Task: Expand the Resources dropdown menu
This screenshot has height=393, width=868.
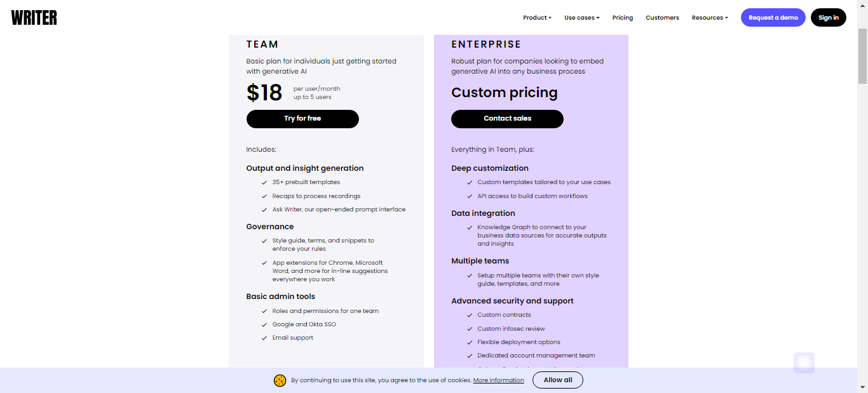Action: tap(710, 18)
